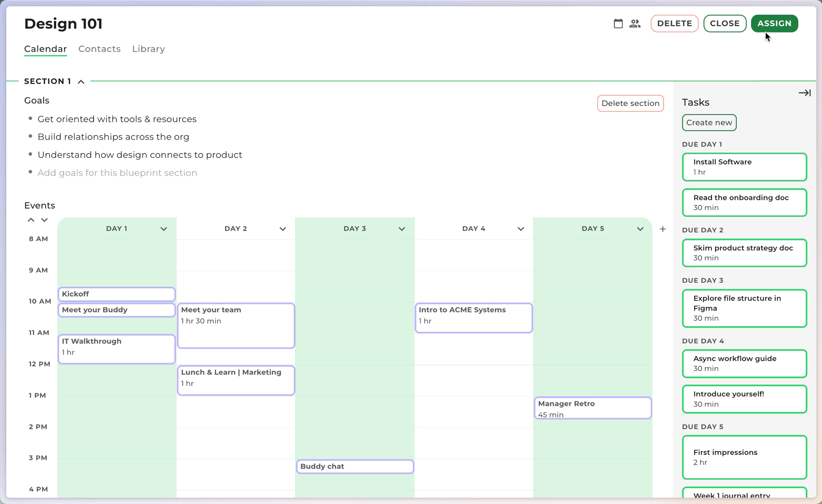This screenshot has height=504, width=822.
Task: Open the Install Software task card
Action: [x=744, y=167]
